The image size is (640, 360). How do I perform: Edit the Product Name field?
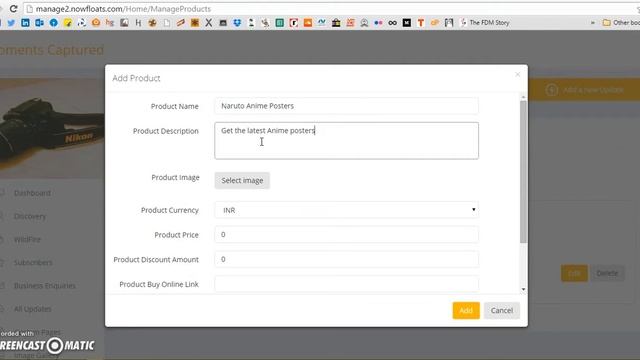coord(346,106)
